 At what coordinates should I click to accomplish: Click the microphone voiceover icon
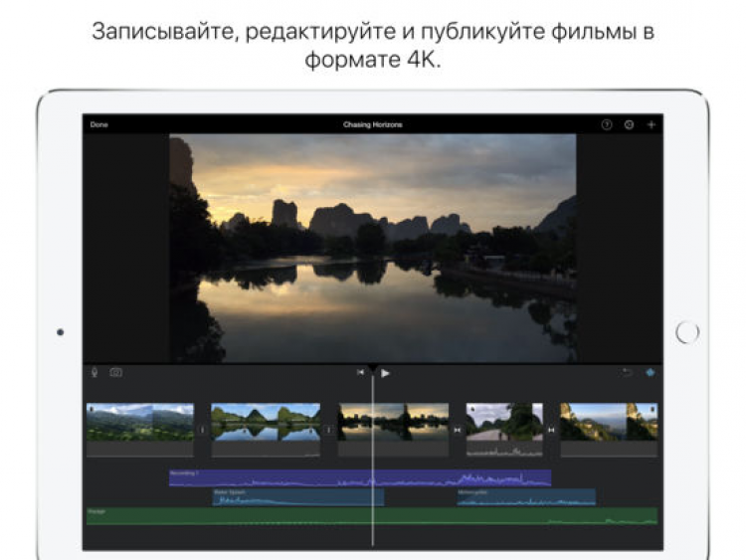(x=94, y=372)
